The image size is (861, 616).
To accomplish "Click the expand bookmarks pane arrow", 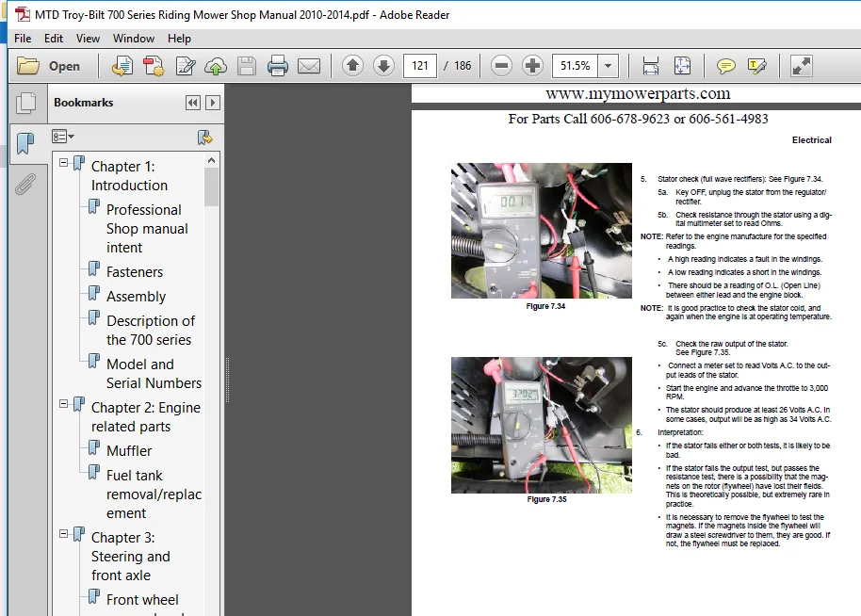I will (x=213, y=103).
